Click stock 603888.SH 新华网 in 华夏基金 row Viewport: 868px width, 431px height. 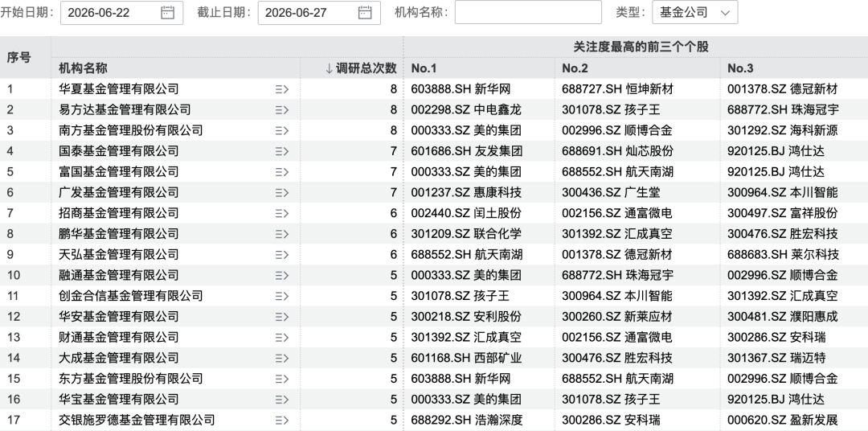(461, 89)
